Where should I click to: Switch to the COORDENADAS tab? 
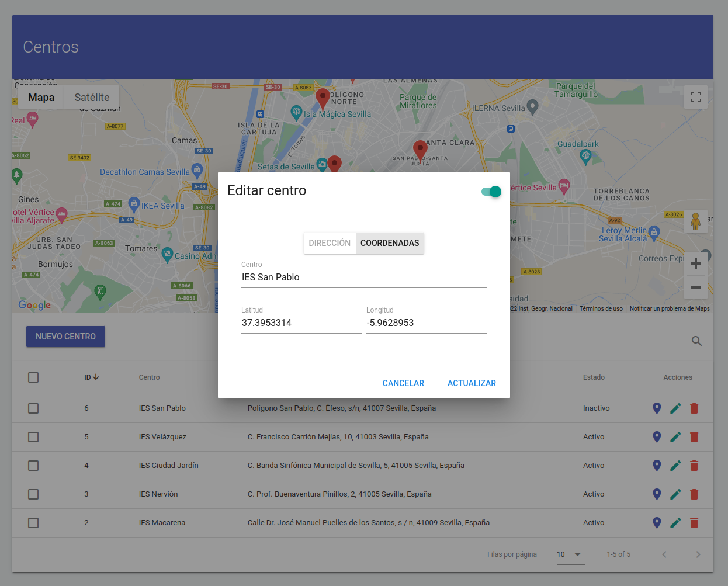click(x=390, y=243)
